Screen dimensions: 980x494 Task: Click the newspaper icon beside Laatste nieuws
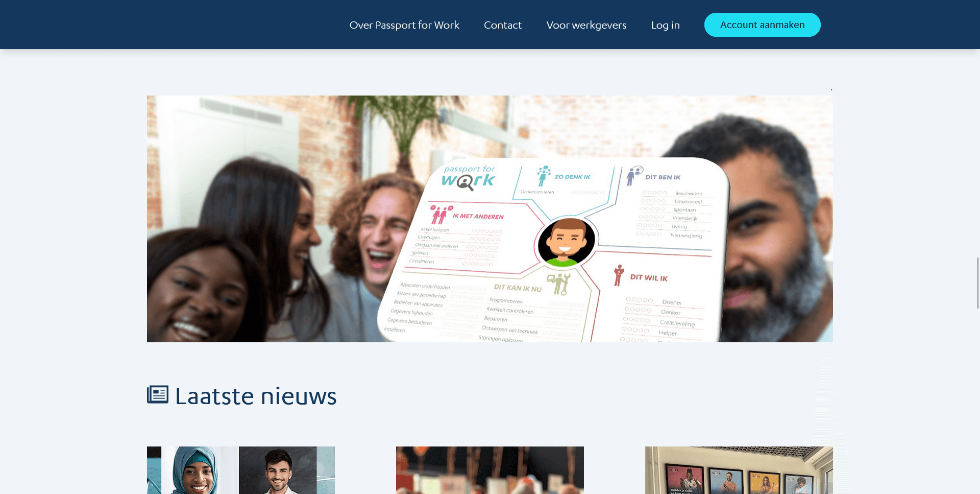(158, 394)
